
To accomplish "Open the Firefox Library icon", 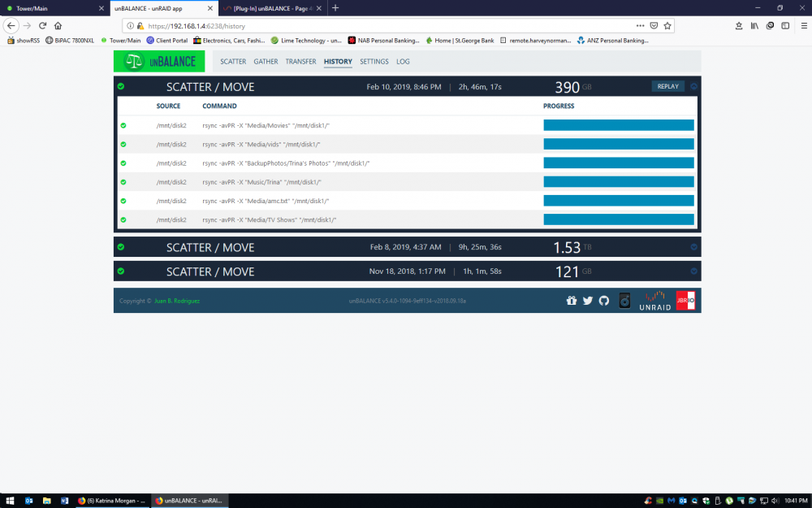I will click(x=754, y=26).
